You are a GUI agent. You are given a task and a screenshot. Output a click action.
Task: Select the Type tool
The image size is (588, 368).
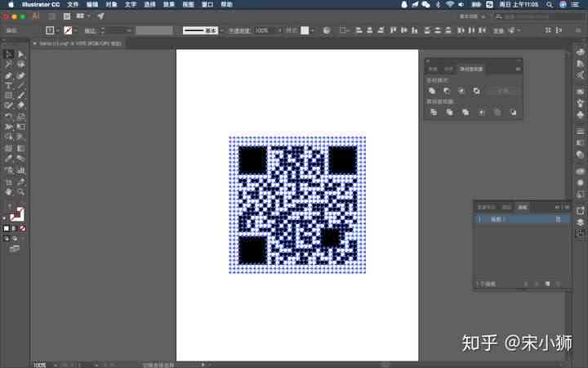click(x=9, y=86)
